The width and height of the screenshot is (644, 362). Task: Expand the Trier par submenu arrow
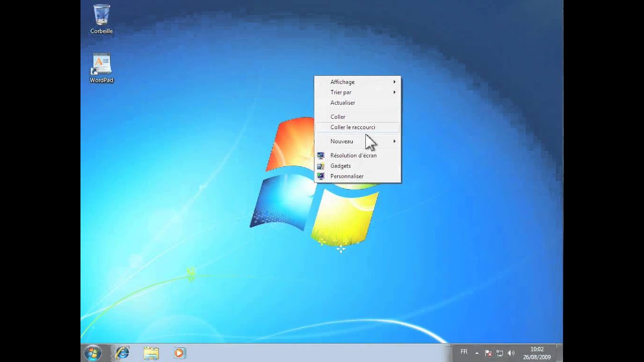click(394, 93)
